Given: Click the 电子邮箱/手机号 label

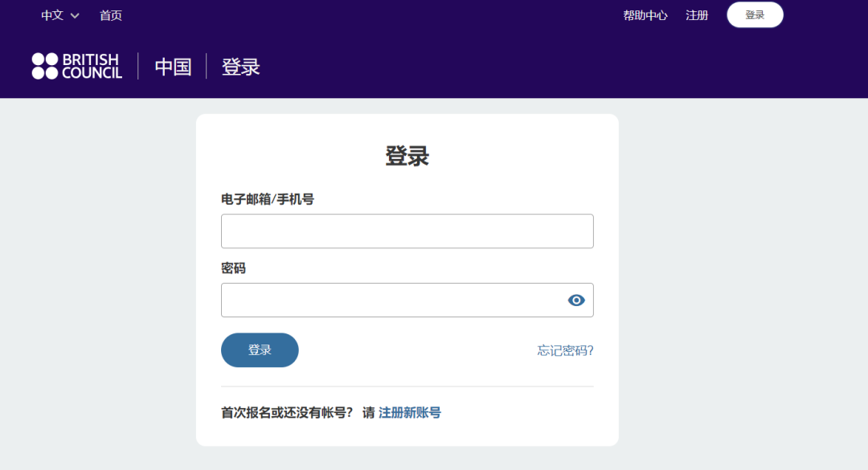Looking at the screenshot, I should [268, 199].
